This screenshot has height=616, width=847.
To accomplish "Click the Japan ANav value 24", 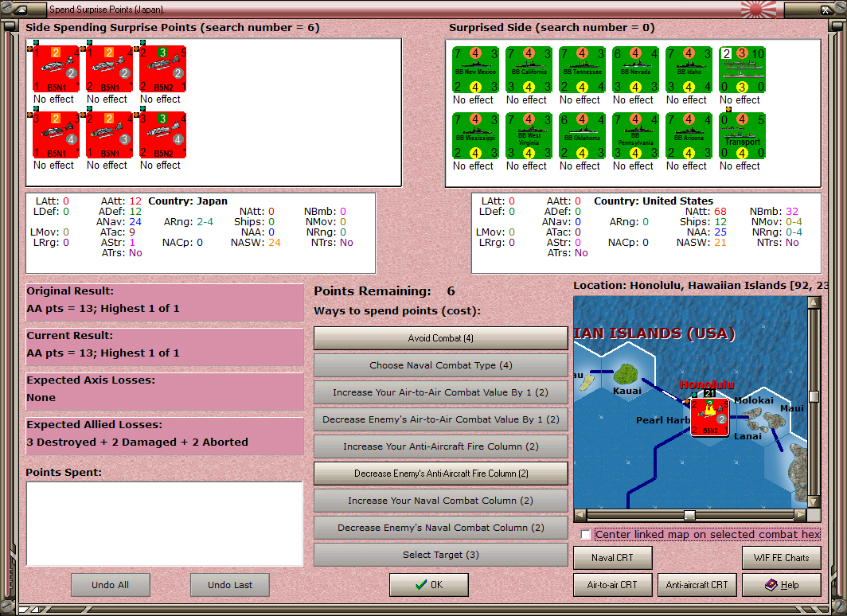I will coord(135,222).
